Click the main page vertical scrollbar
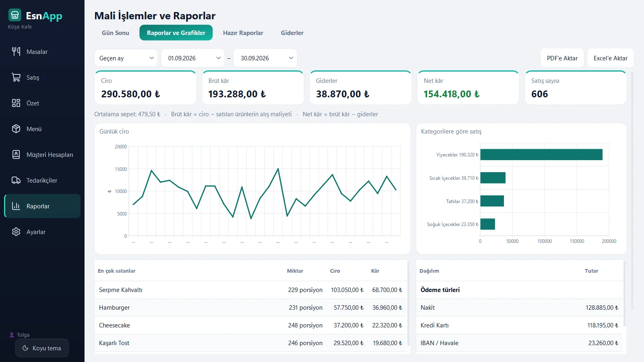 tap(632, 191)
